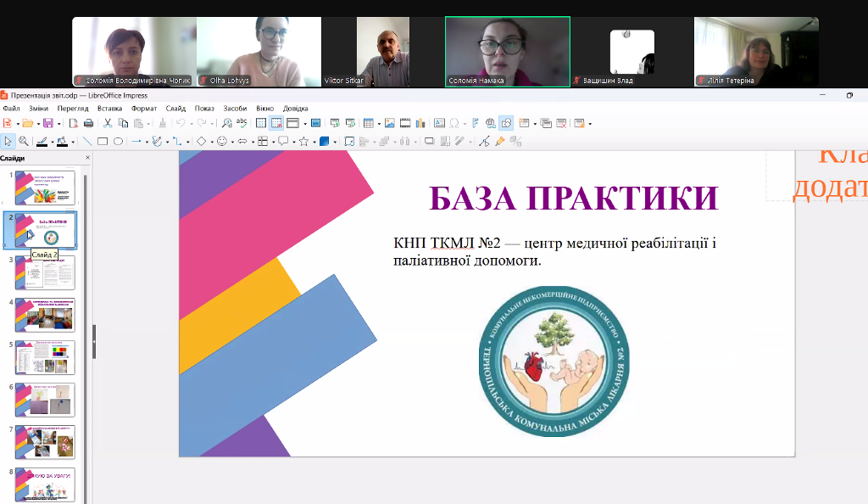Open the Вставка menu
The image size is (868, 504).
[x=108, y=108]
